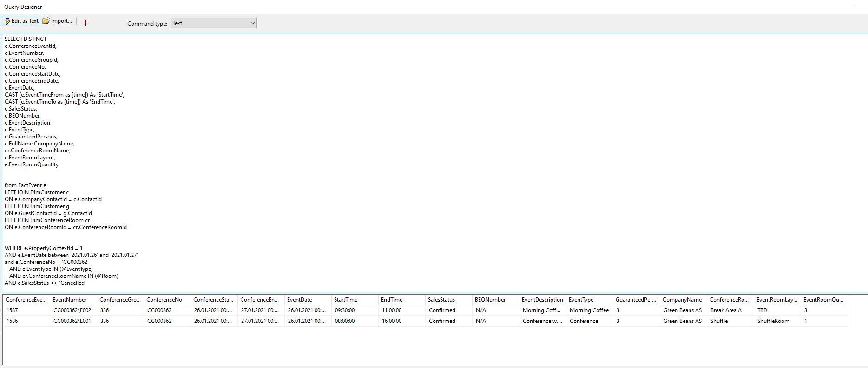The image size is (868, 368).
Task: Select the result cell with ID 1587
Action: tap(26, 310)
